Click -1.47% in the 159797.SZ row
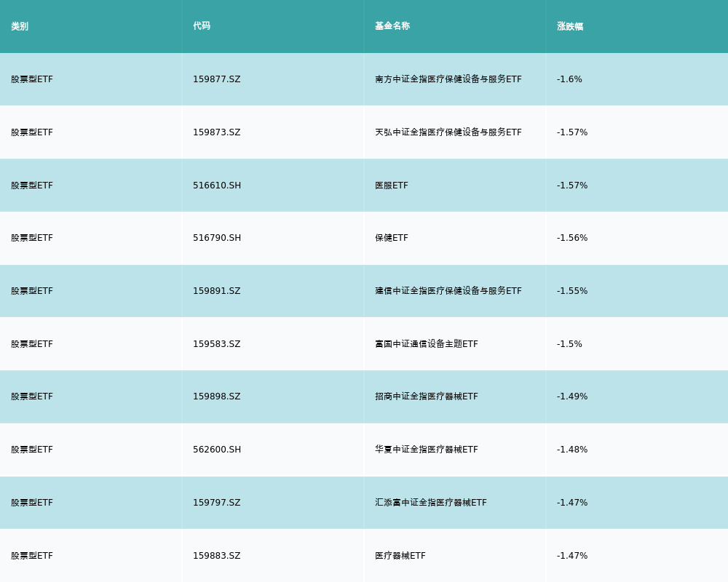Image resolution: width=728 pixels, height=582 pixels. pos(572,503)
